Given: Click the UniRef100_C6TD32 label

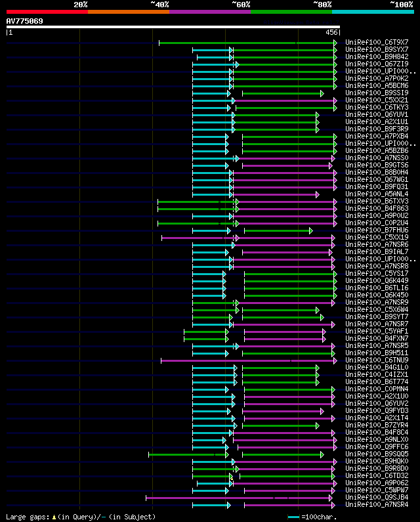Looking at the screenshot, I should click(377, 476).
